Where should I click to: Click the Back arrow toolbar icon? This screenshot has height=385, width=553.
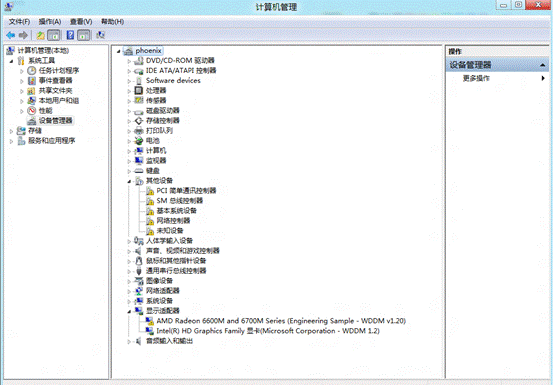11,35
